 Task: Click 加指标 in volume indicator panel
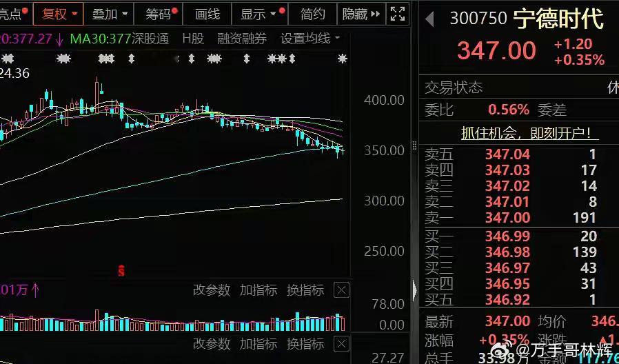258,290
